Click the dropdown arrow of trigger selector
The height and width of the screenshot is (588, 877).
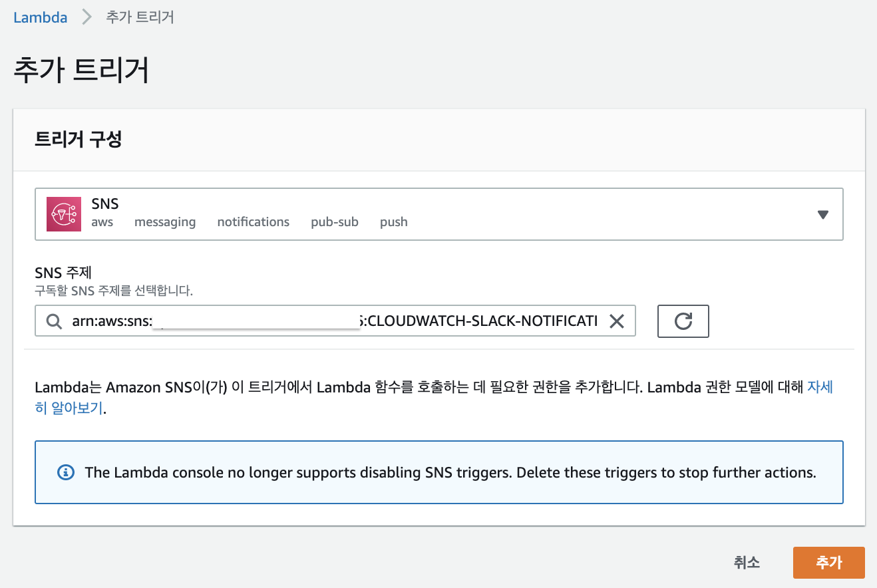pos(822,214)
